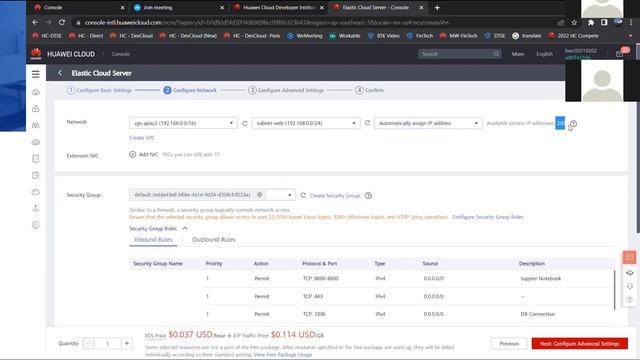Increase quantity with the plus button
This screenshot has width=640, height=360.
(x=127, y=343)
